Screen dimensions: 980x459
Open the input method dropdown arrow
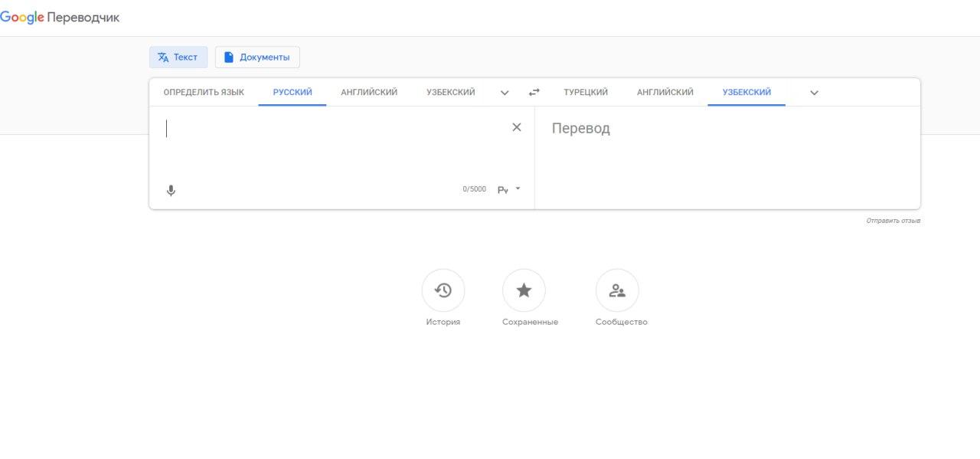(518, 189)
